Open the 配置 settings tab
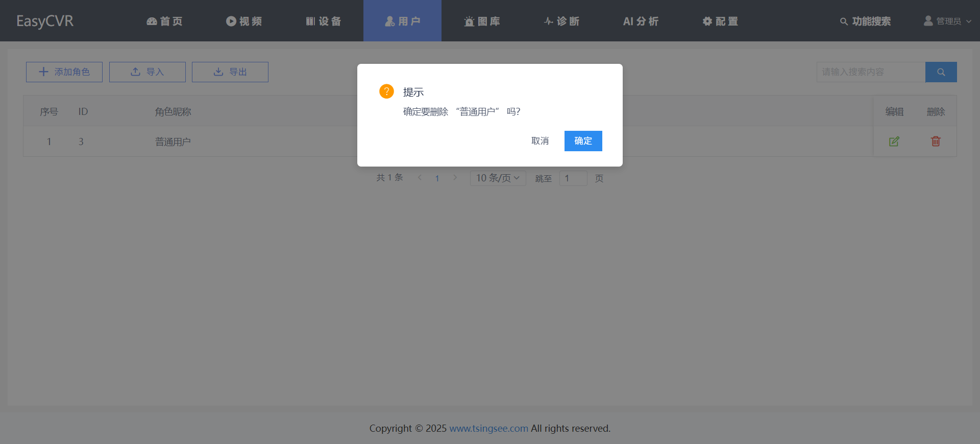980x444 pixels. pos(720,21)
